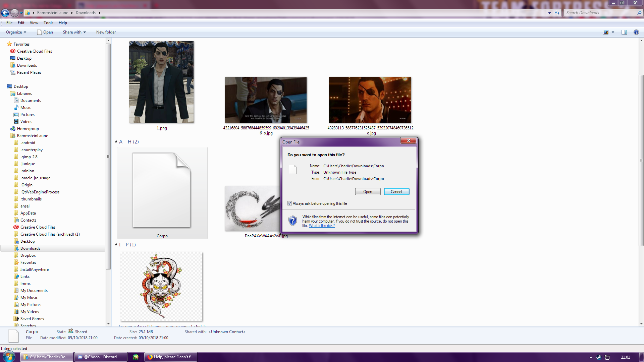644x362 pixels.
Task: Open the Videos library
Action: click(x=26, y=122)
